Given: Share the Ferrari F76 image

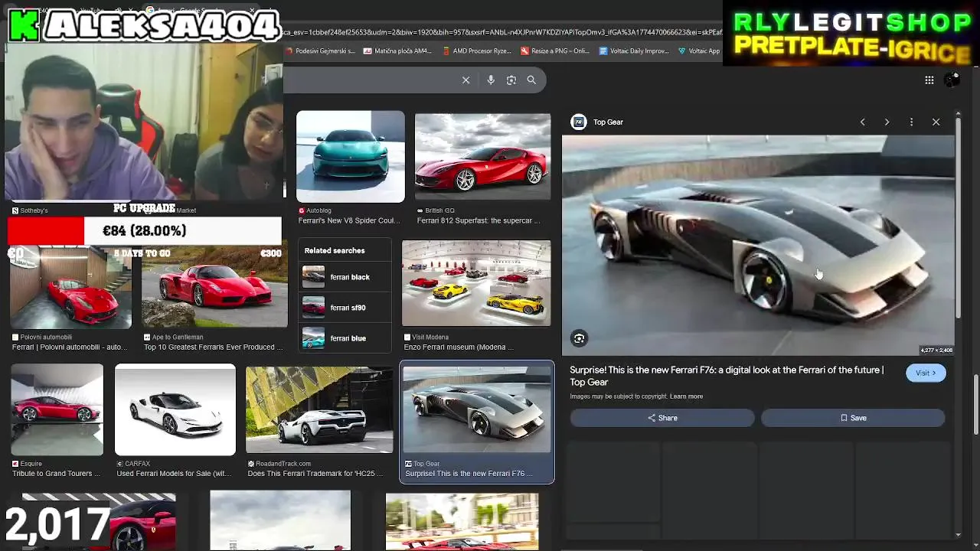Looking at the screenshot, I should pos(662,418).
